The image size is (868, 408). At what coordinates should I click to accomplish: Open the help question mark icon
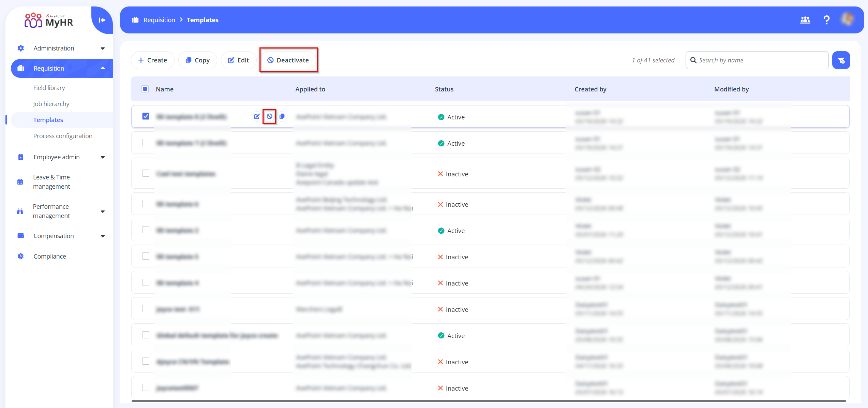(x=826, y=20)
